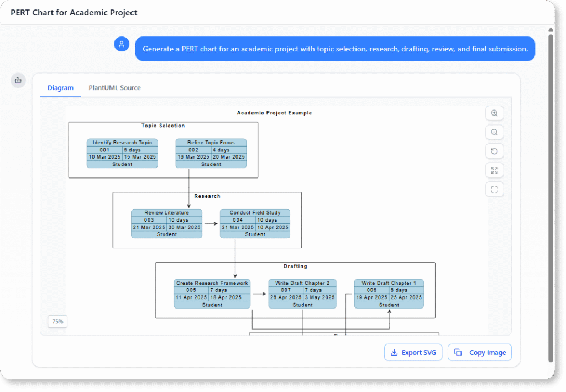Click the four-arrow fit-to-view icon
This screenshot has height=392, width=566.
coord(494,170)
